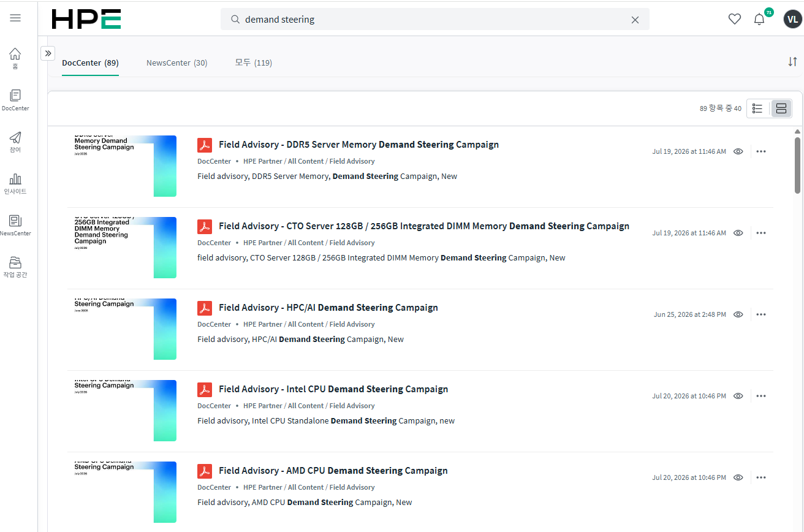
Task: Switch to compact list view
Action: click(x=757, y=108)
